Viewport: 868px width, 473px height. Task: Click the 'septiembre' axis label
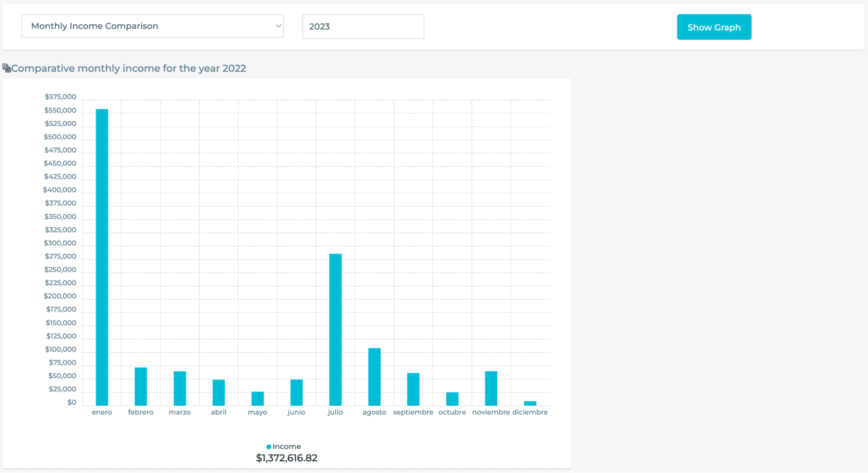pyautogui.click(x=413, y=412)
